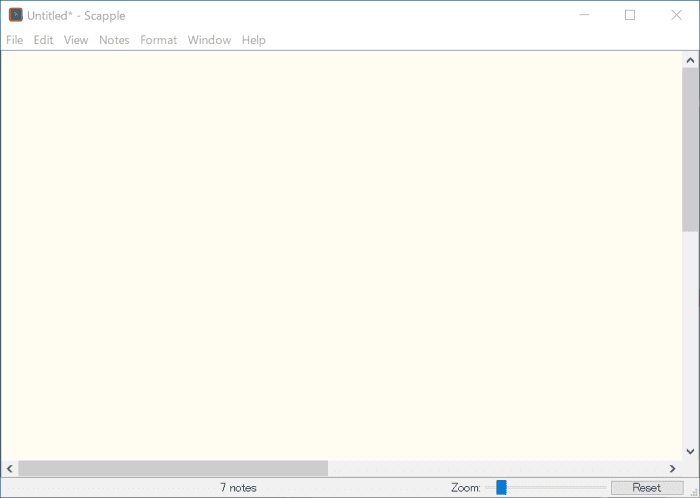This screenshot has width=700, height=498.
Task: Minimize the Scapple window
Action: (x=583, y=15)
